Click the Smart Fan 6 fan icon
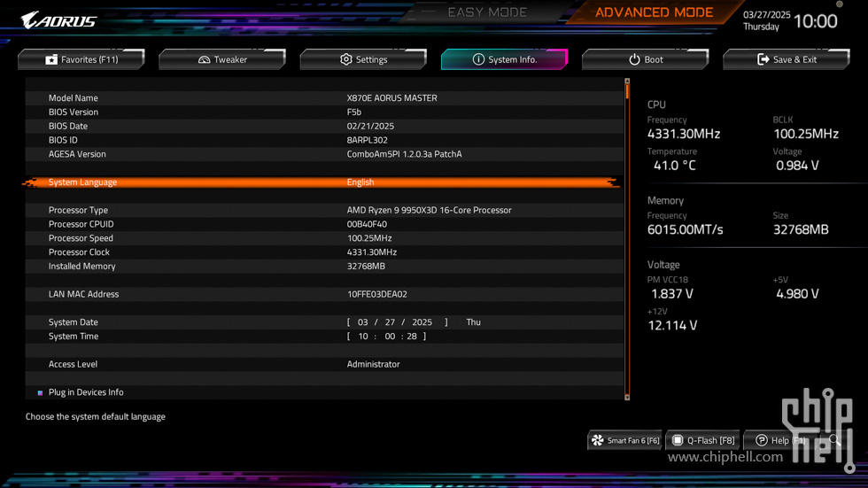This screenshot has width=868, height=488. [598, 440]
